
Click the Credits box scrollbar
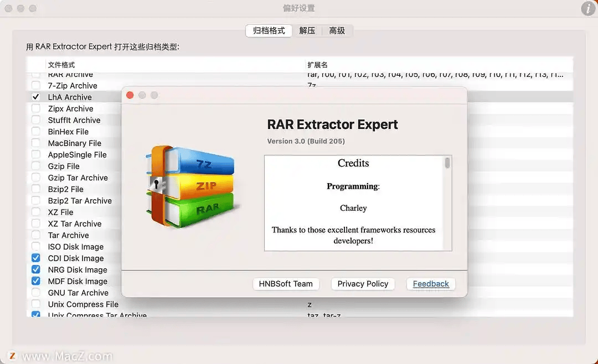click(447, 163)
